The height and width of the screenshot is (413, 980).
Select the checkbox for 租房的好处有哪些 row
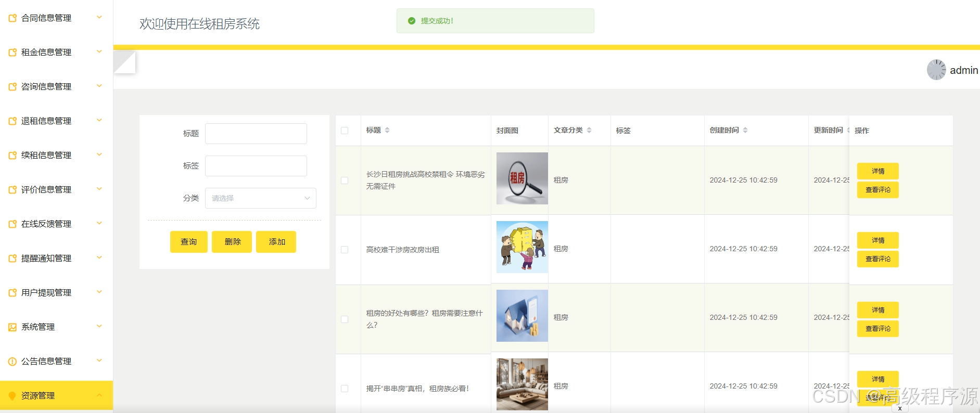(345, 319)
